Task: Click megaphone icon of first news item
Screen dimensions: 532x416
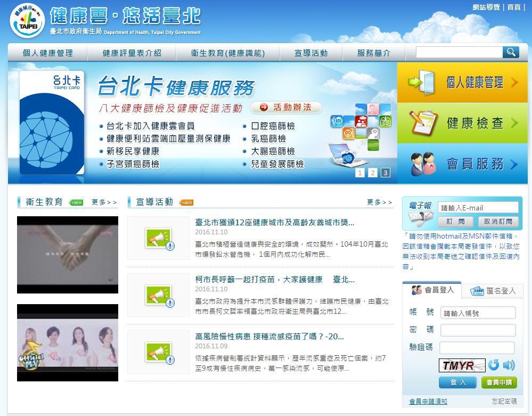Action: pyautogui.click(x=159, y=238)
